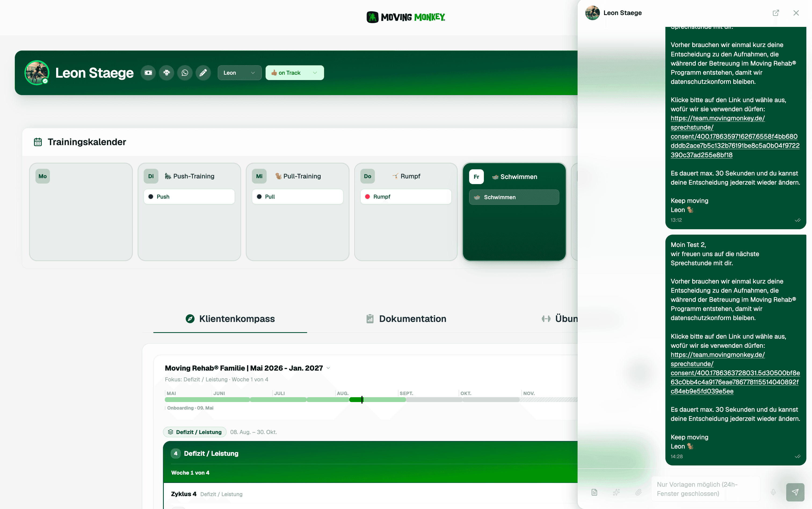Click the "Zyklus 4" heading
Image resolution: width=812 pixels, height=509 pixels.
click(x=184, y=494)
